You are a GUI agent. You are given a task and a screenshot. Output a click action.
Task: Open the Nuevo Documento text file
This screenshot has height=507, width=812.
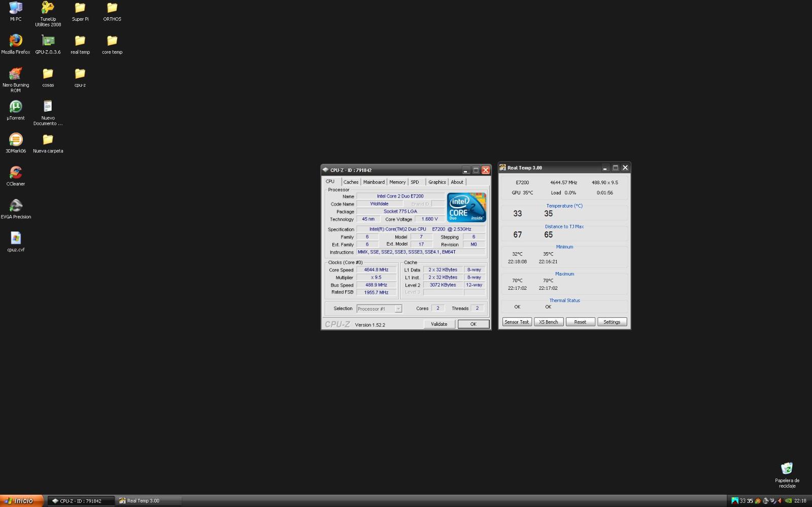click(48, 112)
